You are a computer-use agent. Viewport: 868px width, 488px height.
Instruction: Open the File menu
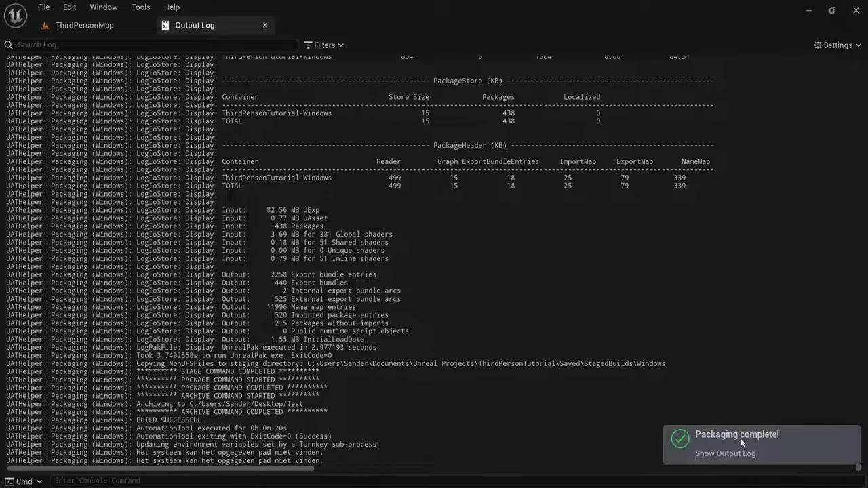pos(43,7)
